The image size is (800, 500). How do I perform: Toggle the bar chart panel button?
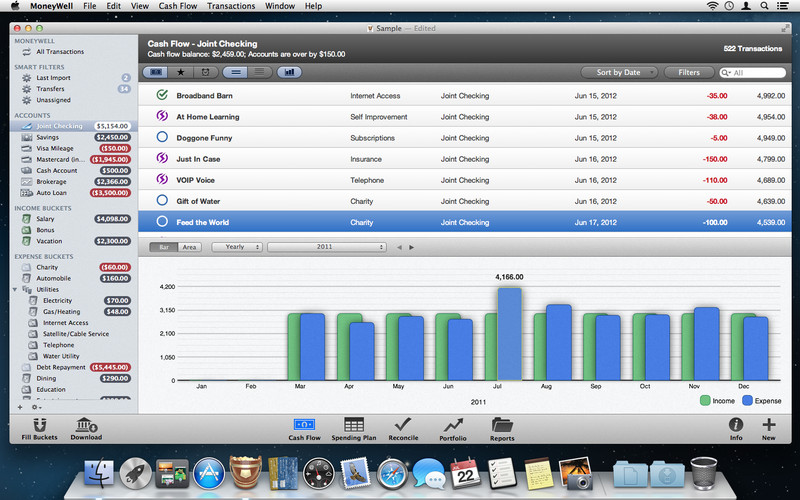tap(289, 72)
